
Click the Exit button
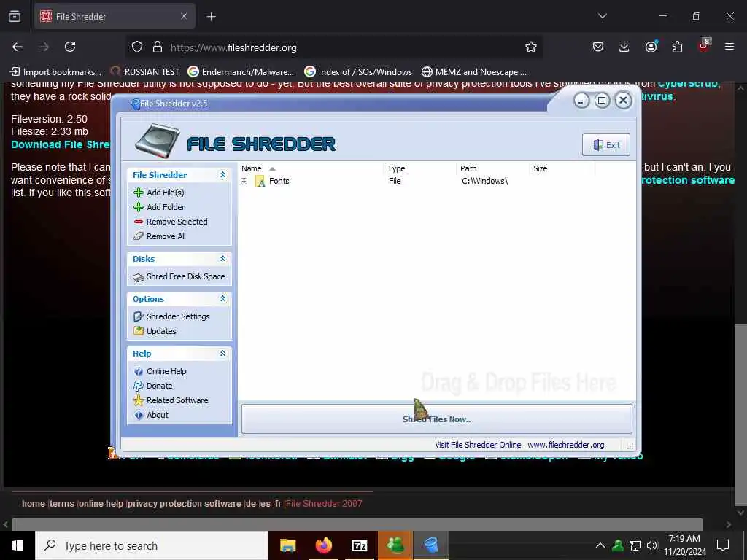[606, 145]
